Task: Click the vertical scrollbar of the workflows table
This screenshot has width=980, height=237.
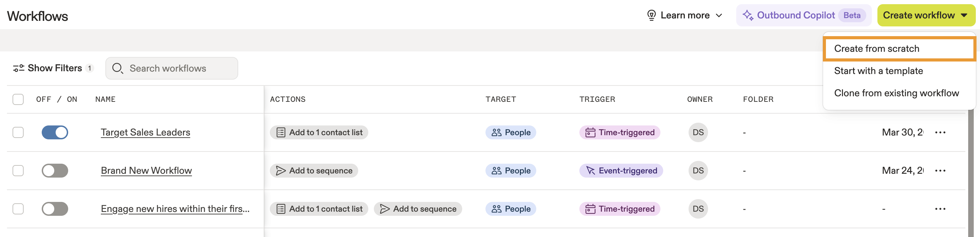Action: tap(971, 171)
